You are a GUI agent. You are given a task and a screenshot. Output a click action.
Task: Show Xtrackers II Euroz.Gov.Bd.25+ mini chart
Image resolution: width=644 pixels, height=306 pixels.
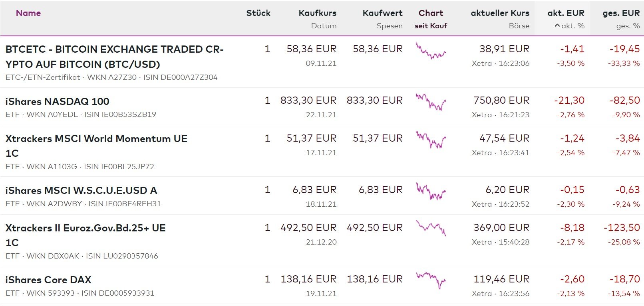(x=430, y=228)
